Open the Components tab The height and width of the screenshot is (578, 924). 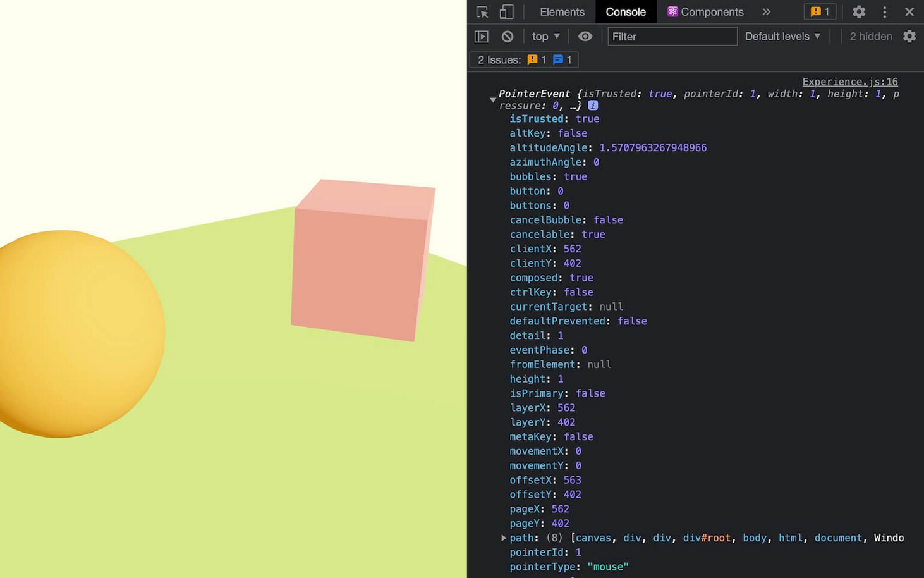coord(705,12)
